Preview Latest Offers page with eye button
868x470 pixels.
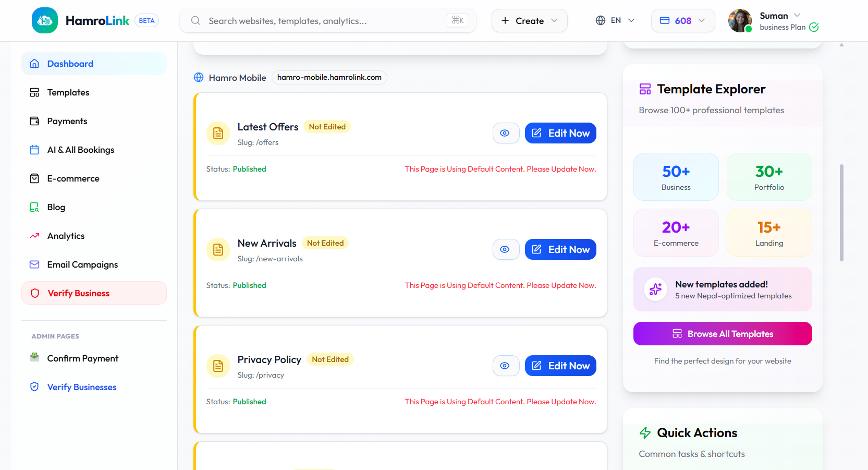click(x=505, y=133)
